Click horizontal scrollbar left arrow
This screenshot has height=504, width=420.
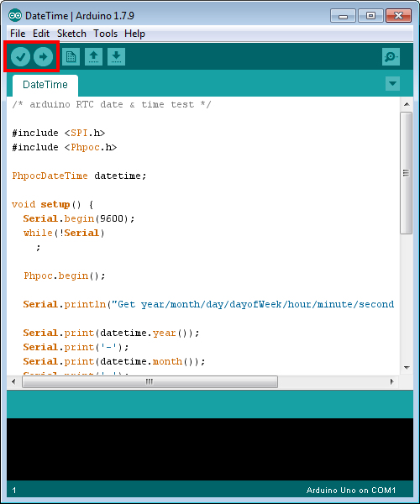point(13,381)
